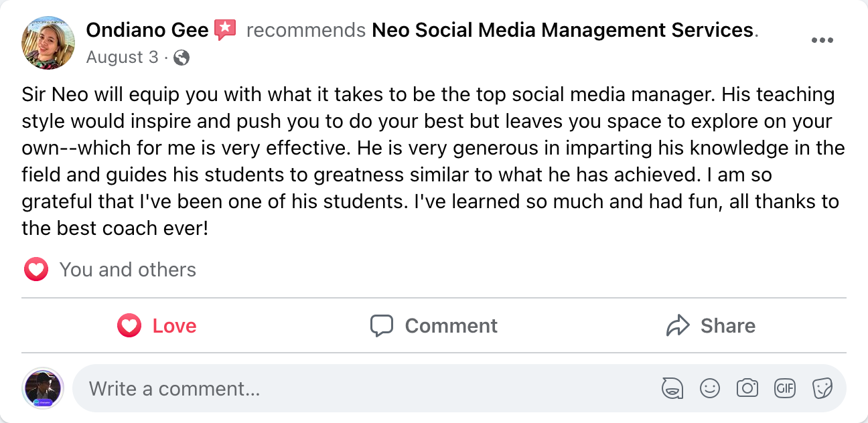Toggle the Love reaction on the post
The height and width of the screenshot is (423, 868).
[x=157, y=326]
